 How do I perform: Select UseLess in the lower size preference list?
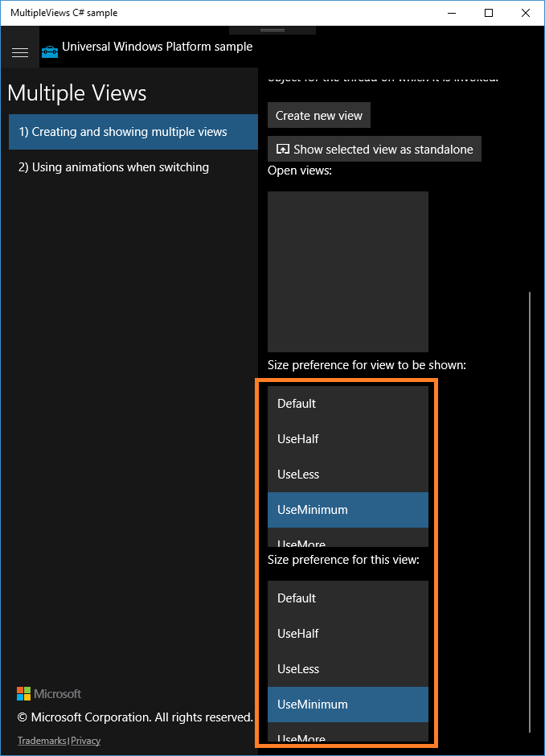(x=347, y=668)
